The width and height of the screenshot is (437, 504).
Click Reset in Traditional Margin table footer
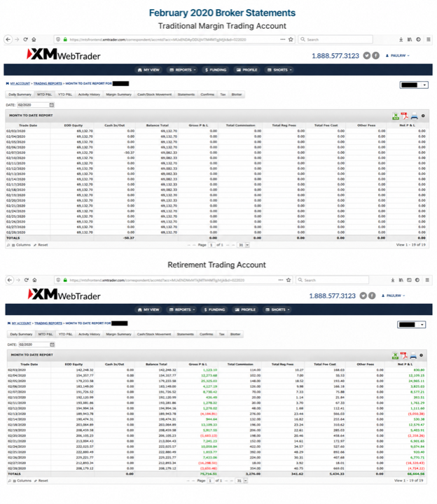pyautogui.click(x=41, y=245)
